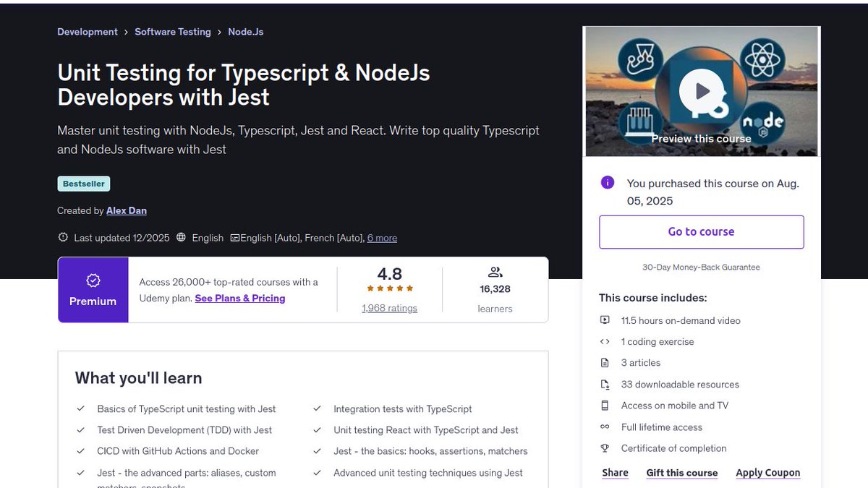Click the purple purchase info icon
The height and width of the screenshot is (488, 868).
click(608, 183)
